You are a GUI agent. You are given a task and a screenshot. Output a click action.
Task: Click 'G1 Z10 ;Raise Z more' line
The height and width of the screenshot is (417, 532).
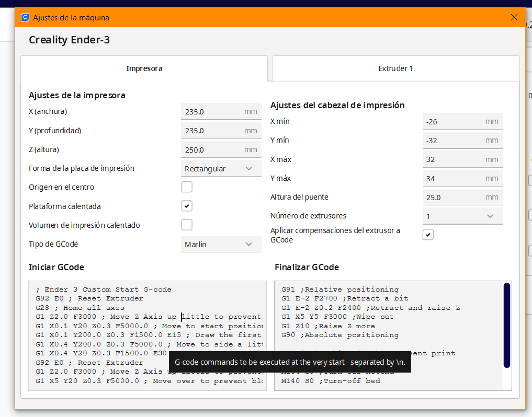click(328, 326)
